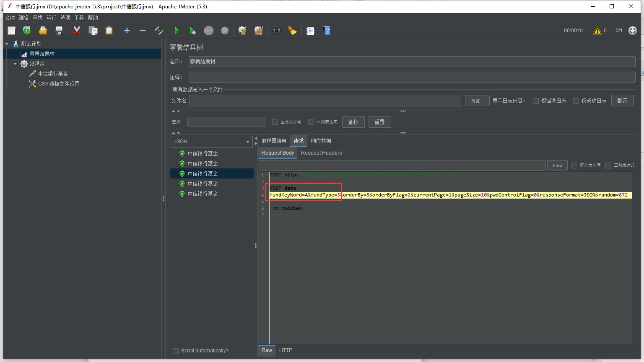Select 察看结果树 in test plan tree
The width and height of the screenshot is (644, 362).
42,54
